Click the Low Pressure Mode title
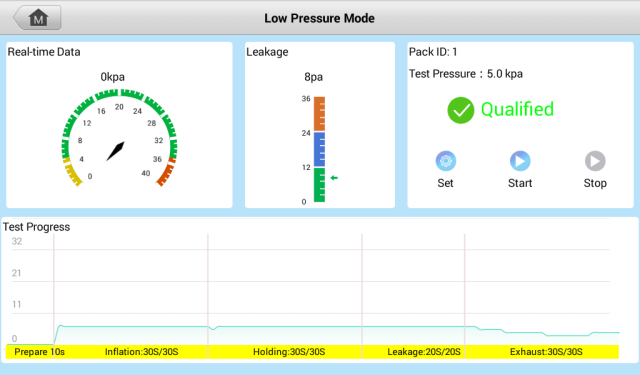The width and height of the screenshot is (640, 375). click(319, 18)
